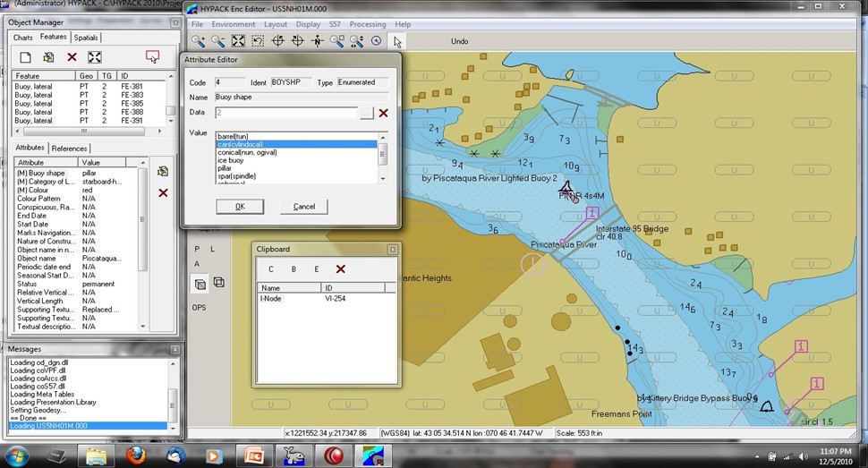Click the red select-on-chart cursor icon
Image resolution: width=868 pixels, height=468 pixels.
152,56
